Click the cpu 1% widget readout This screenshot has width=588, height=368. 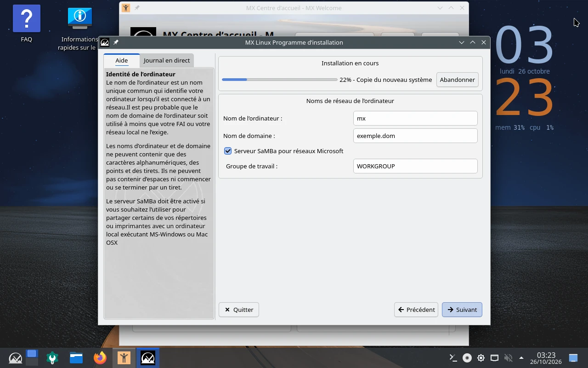coord(542,127)
